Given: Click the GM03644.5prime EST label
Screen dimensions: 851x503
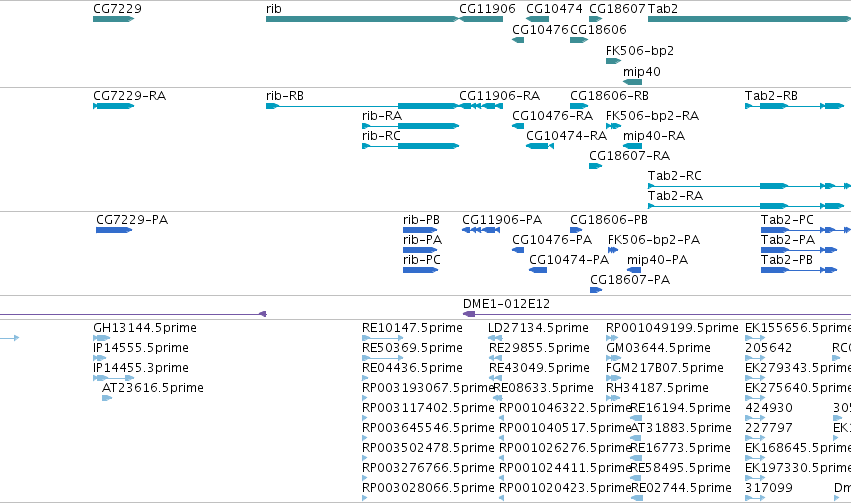Looking at the screenshot, I should [658, 348].
